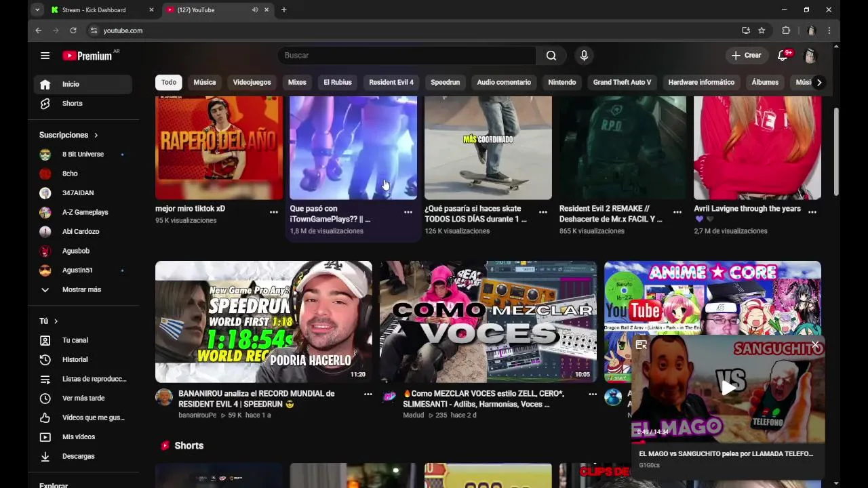Select the Resident Evil 4 chip
Viewport: 868px width, 488px height.
pyautogui.click(x=391, y=83)
